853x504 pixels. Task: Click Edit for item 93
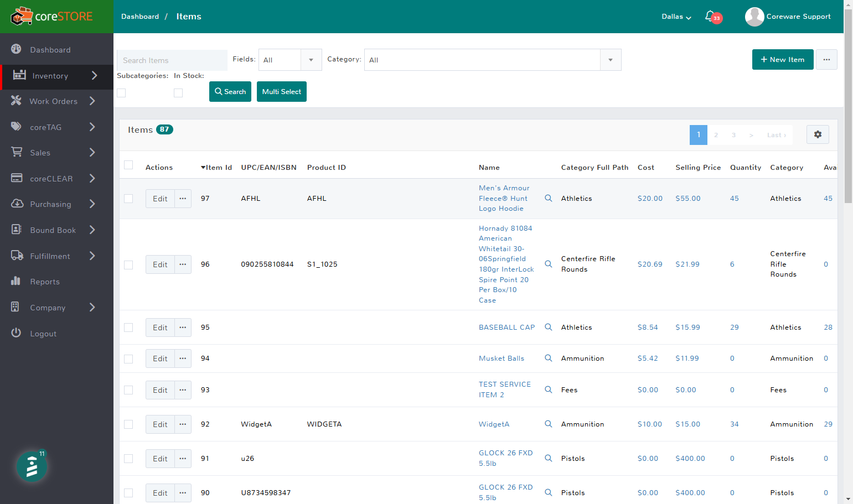pos(160,390)
